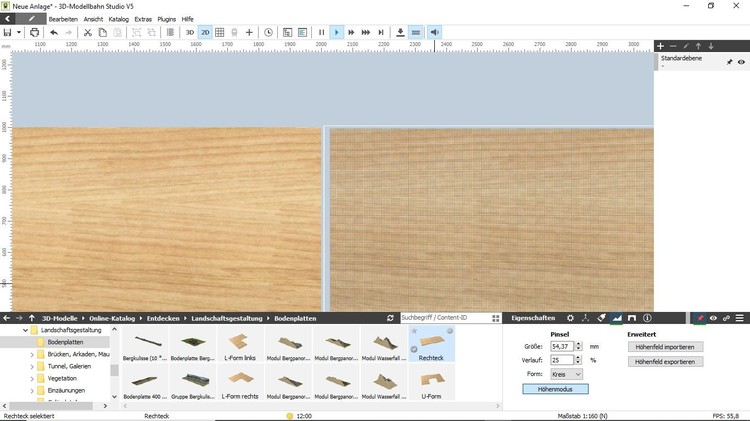
Task: Click the scissors cut icon
Action: pos(87,32)
